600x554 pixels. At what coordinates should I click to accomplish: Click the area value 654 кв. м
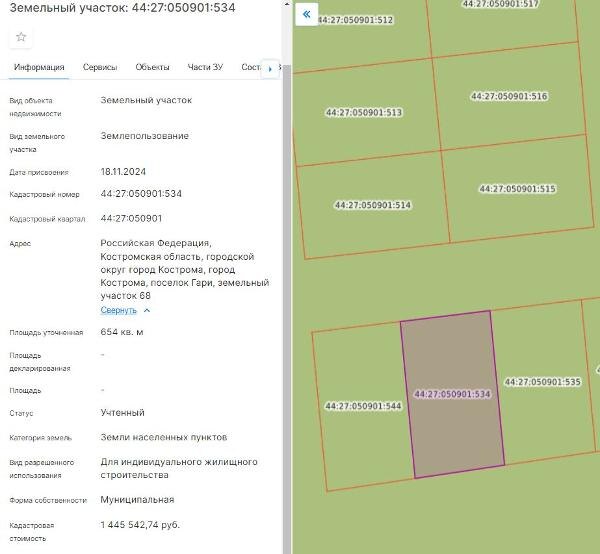coord(122,332)
